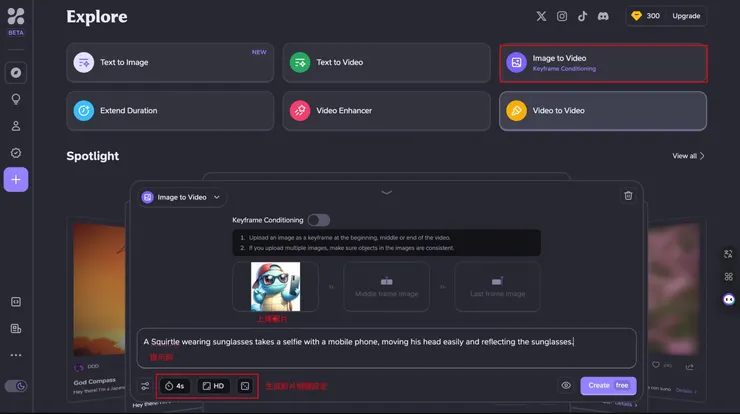Share the right spotlight card

point(690,366)
